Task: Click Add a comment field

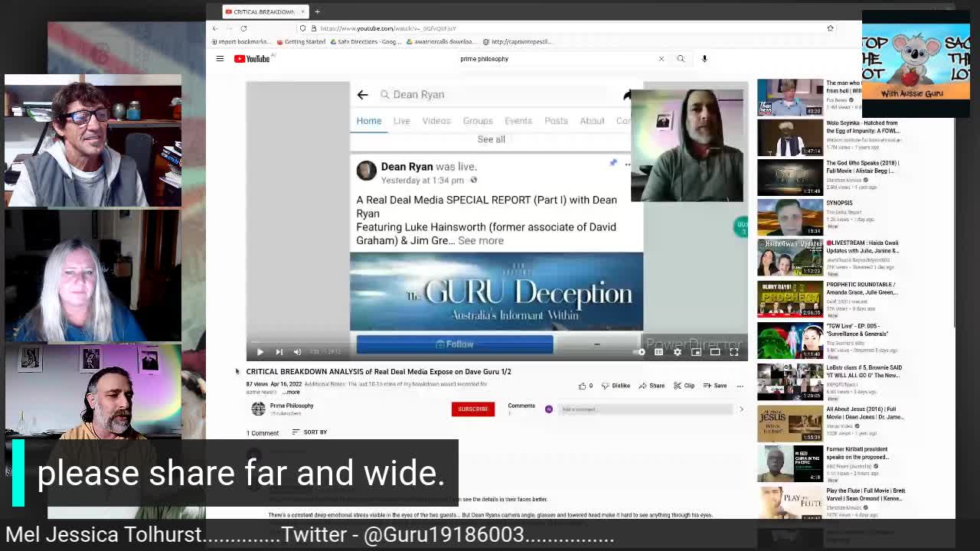Action: (645, 409)
